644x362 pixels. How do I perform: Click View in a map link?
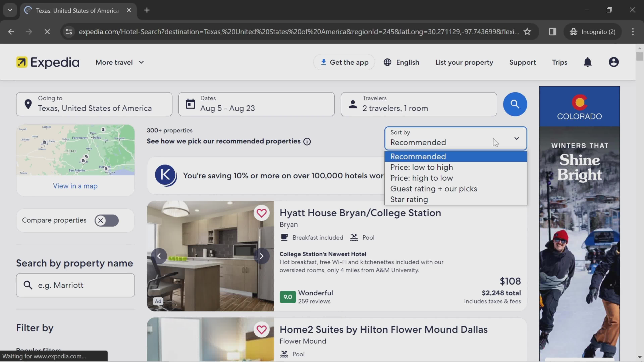coord(75,186)
